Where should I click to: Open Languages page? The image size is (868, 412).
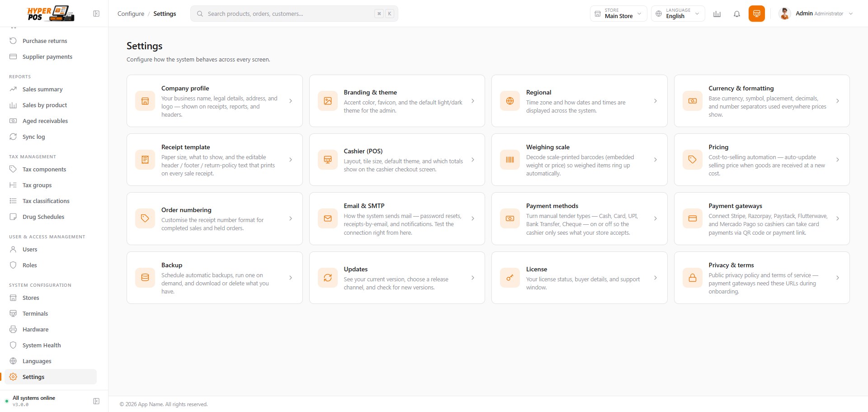(x=51, y=361)
